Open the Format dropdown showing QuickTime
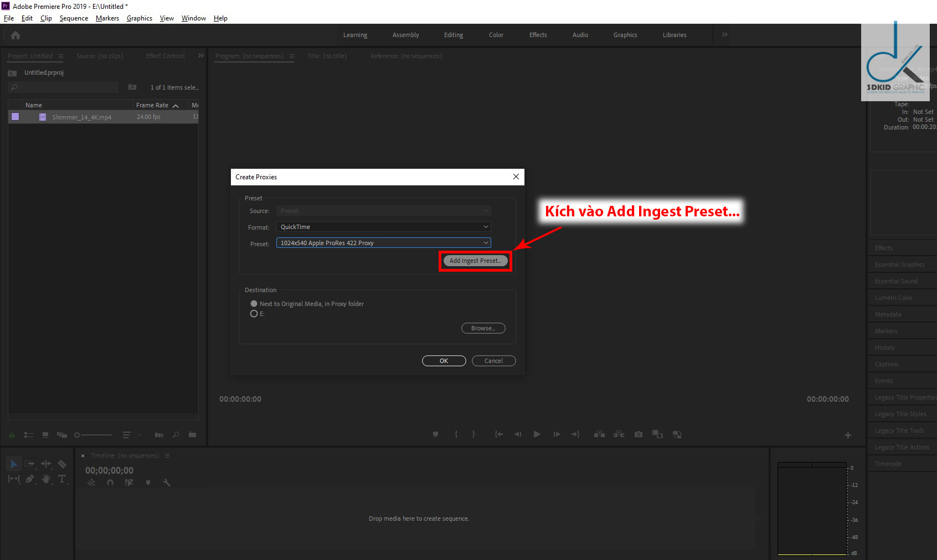 (x=383, y=227)
